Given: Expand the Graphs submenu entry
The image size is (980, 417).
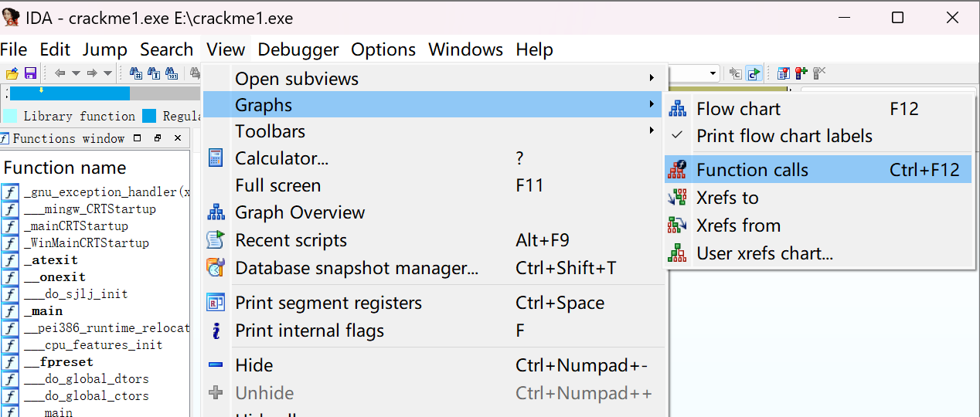Looking at the screenshot, I should click(x=433, y=105).
